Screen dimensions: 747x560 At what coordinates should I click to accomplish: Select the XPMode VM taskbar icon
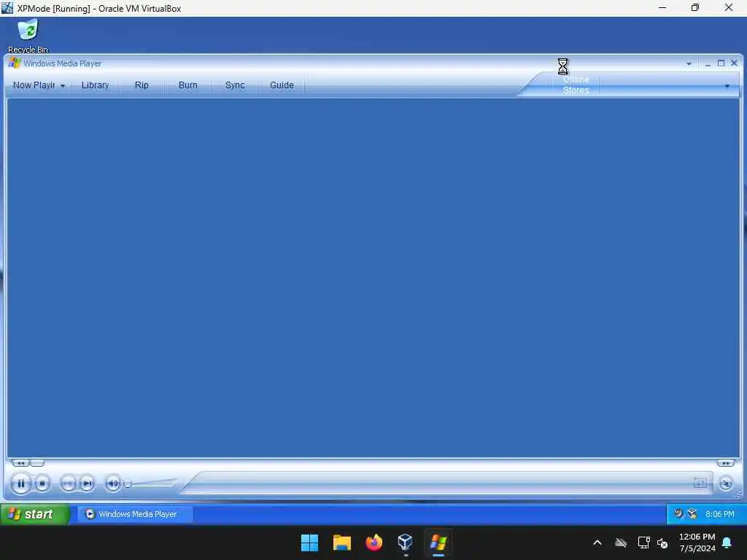[438, 542]
